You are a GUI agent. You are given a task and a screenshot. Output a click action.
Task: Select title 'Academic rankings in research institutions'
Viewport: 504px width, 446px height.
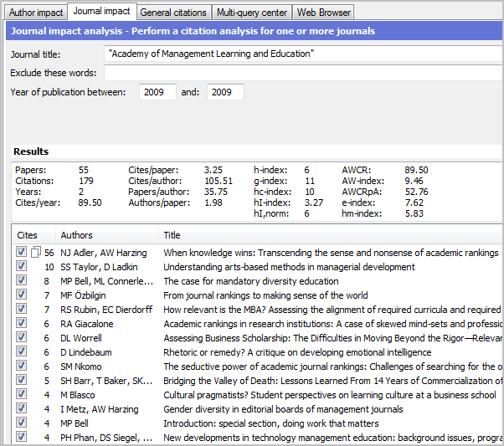332,324
